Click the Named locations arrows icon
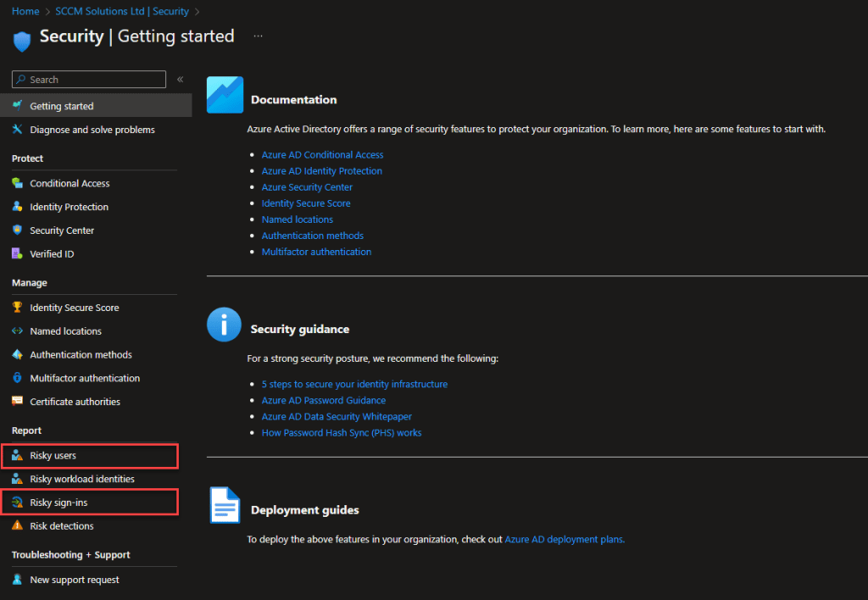The width and height of the screenshot is (868, 600). 17,331
